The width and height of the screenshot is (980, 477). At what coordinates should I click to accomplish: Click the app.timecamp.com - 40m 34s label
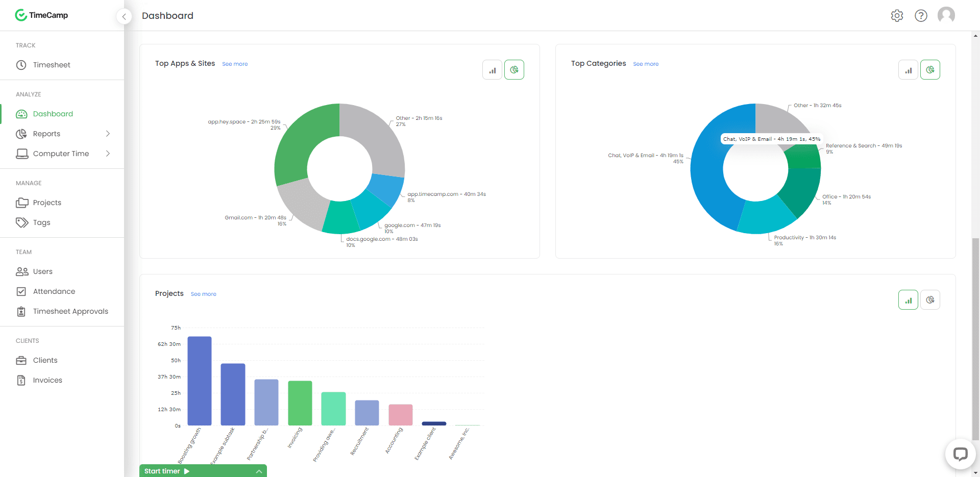tap(447, 194)
